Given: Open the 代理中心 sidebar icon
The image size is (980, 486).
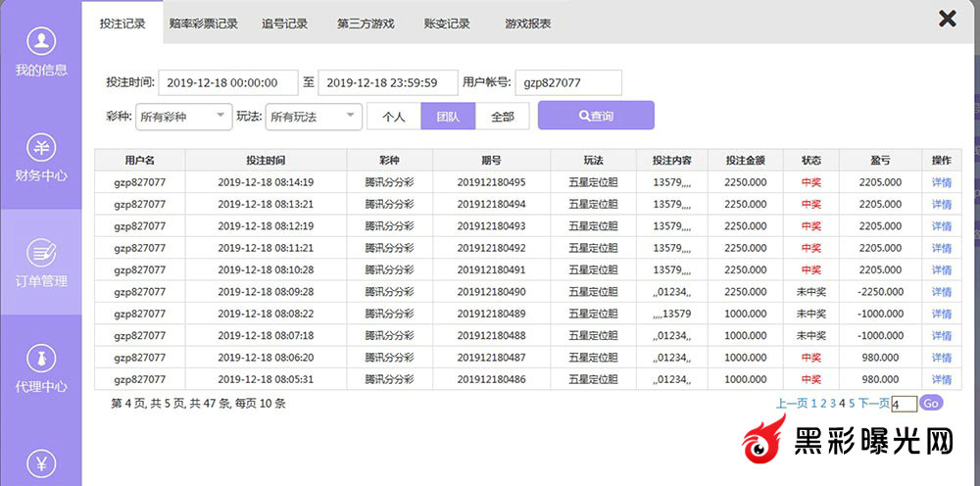Looking at the screenshot, I should tap(40, 358).
